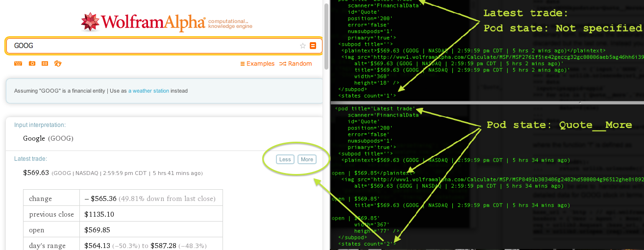644x250 pixels.
Task: Select the $564.13 day's range low value
Action: tap(98, 246)
